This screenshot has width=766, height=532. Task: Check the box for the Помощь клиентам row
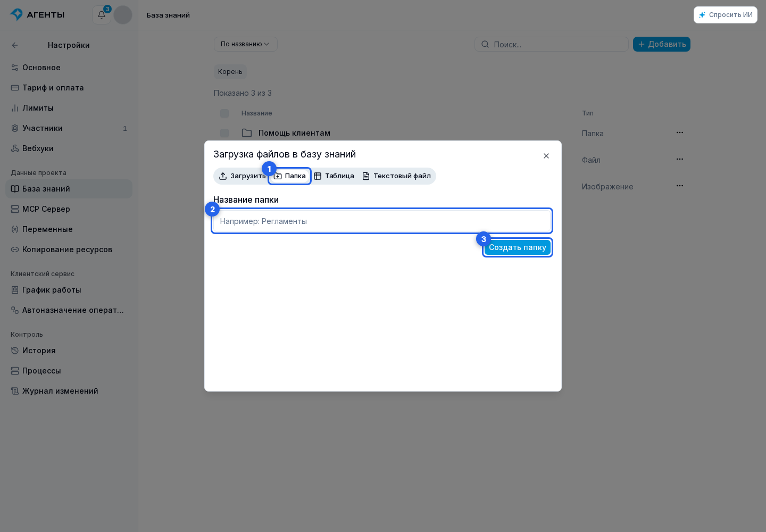(224, 133)
